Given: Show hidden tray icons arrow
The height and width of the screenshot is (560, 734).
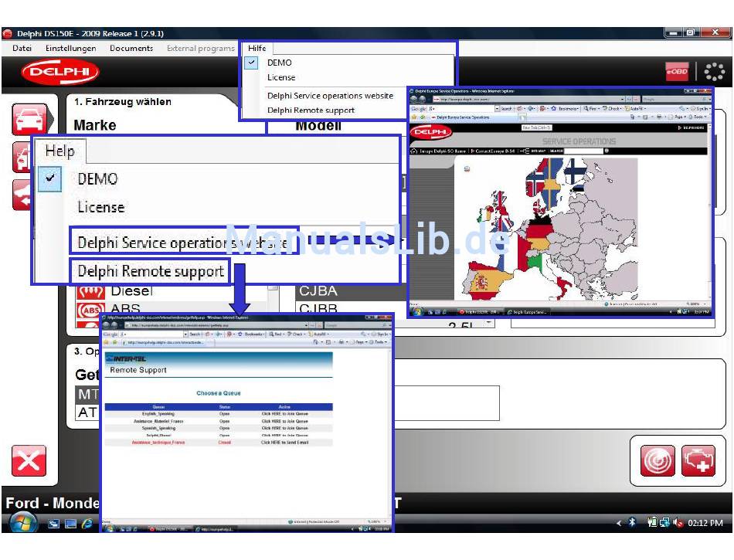Looking at the screenshot, I should coord(619,523).
